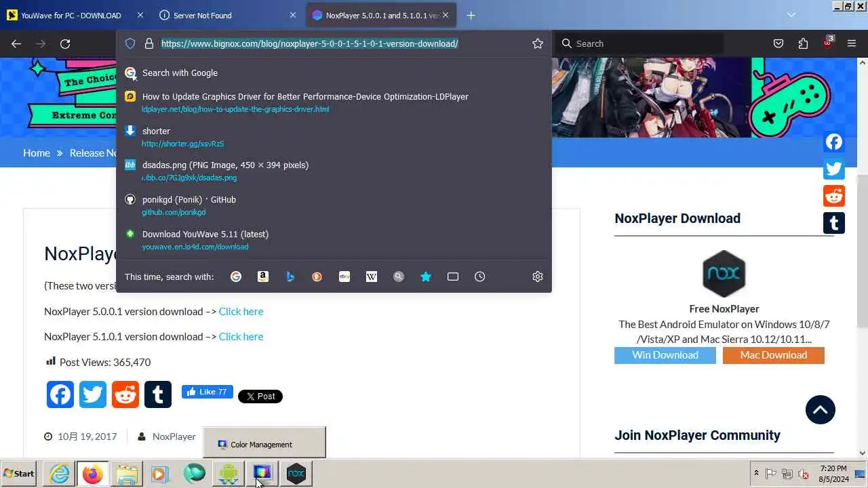Image resolution: width=868 pixels, height=488 pixels.
Task: Open Internet Explorer from the taskbar
Action: pyautogui.click(x=60, y=474)
